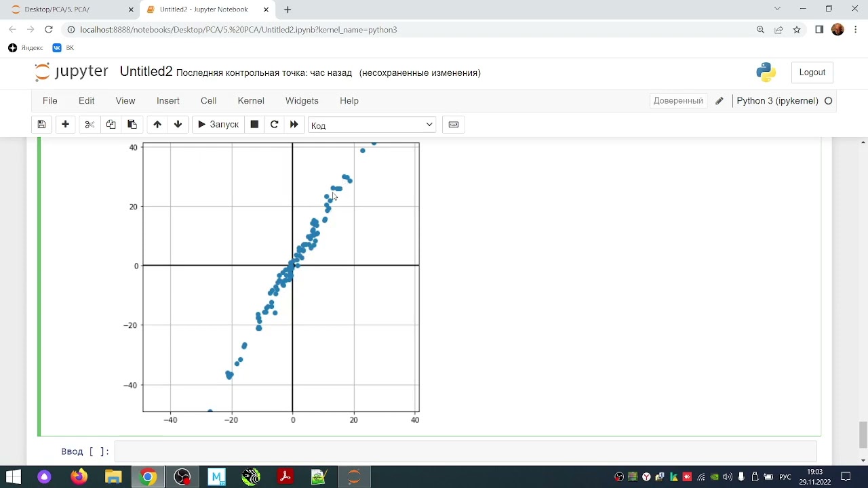Click the Logout button

click(x=812, y=73)
